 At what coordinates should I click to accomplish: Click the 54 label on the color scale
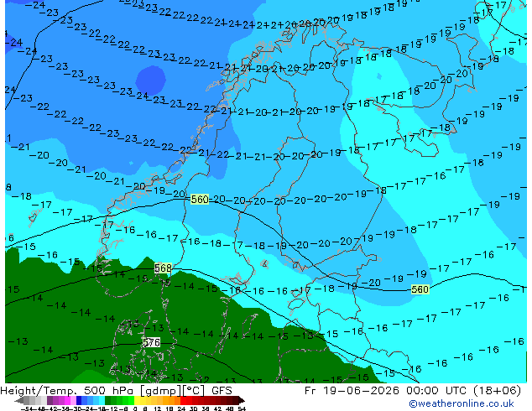[242, 409]
